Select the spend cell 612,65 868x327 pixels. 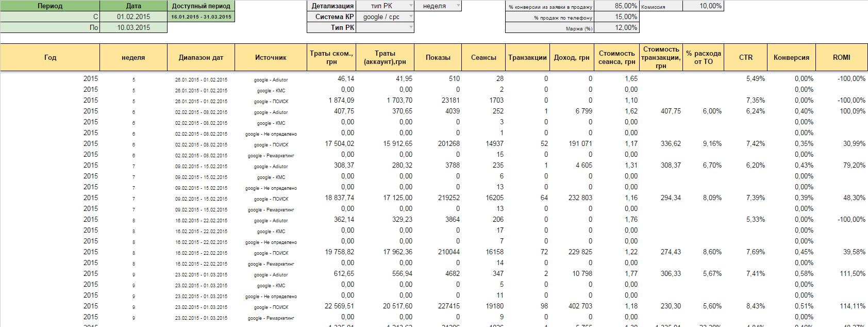344,273
